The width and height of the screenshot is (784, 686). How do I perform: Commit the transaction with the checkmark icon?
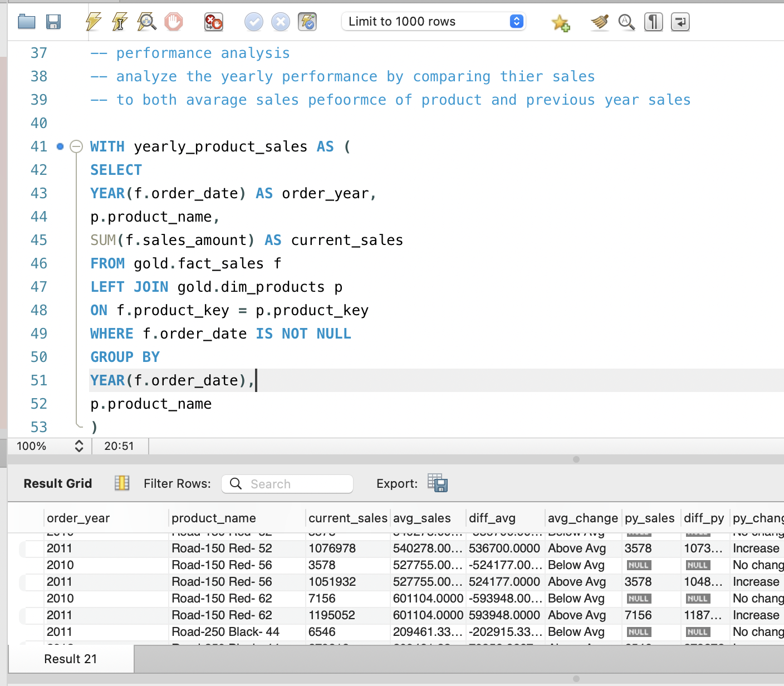[254, 22]
